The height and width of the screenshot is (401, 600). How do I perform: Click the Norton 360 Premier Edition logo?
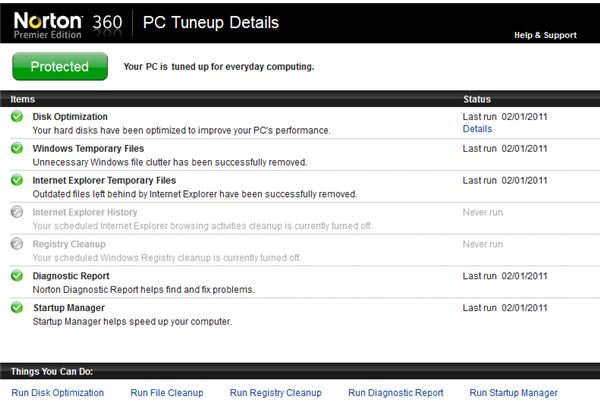click(x=68, y=24)
